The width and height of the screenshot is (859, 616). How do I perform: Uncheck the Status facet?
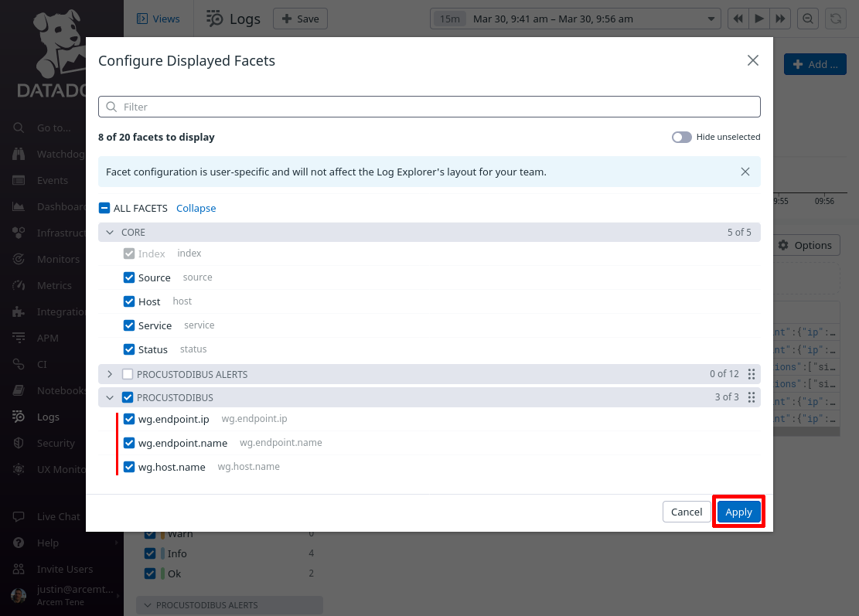(x=129, y=349)
